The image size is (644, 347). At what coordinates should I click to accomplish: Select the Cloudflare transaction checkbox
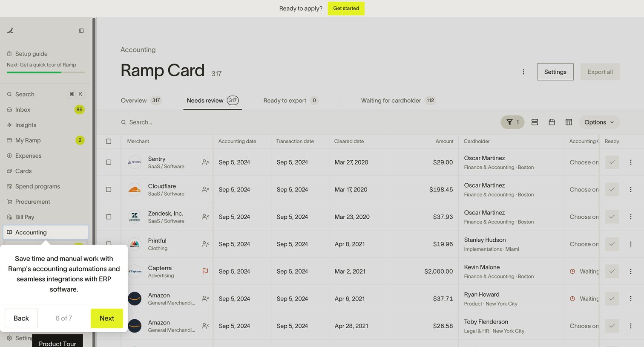pos(109,190)
